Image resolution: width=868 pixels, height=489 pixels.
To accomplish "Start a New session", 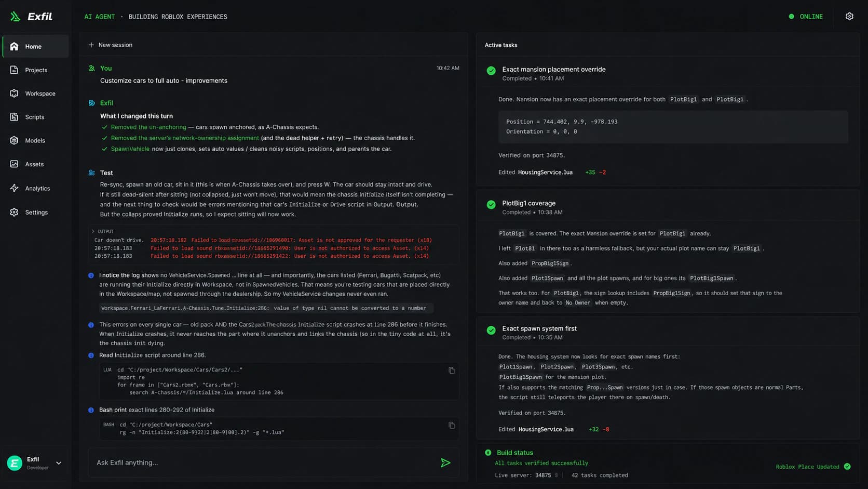I will pos(110,45).
